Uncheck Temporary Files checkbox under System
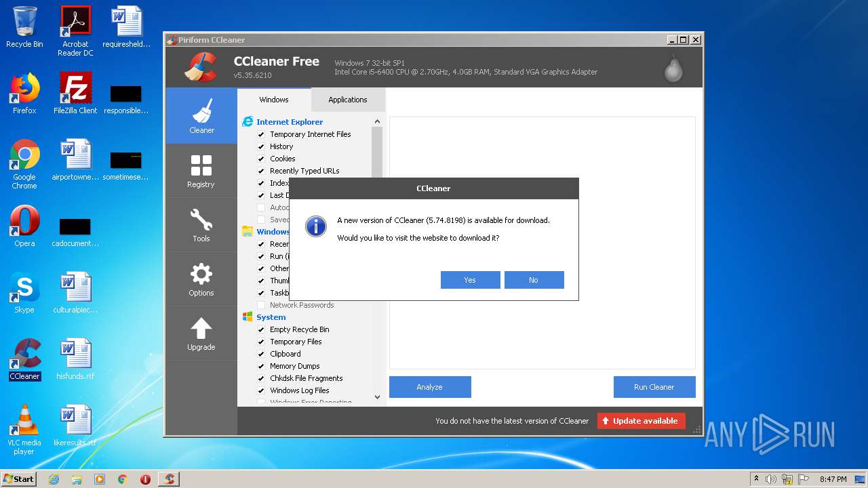The image size is (868, 488). [x=261, y=342]
